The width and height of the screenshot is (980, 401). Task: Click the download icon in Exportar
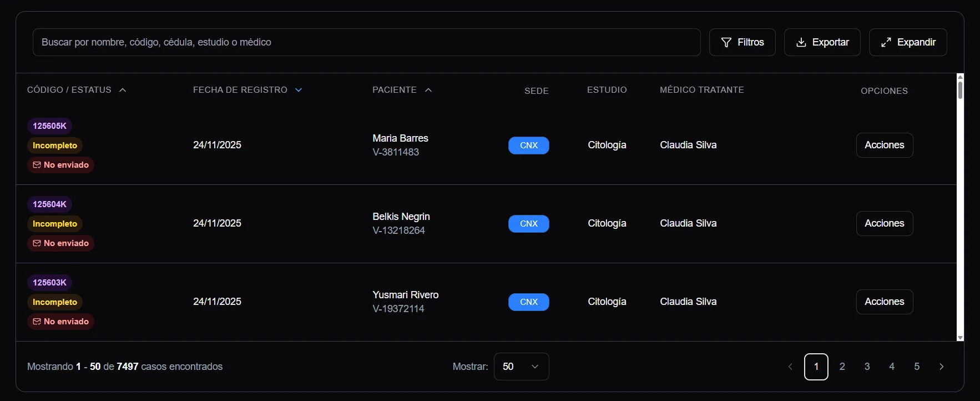click(x=801, y=42)
